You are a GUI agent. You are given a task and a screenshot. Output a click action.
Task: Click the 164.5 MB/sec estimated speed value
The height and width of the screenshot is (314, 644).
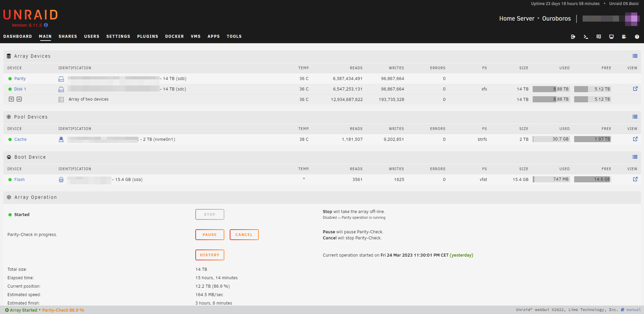(x=209, y=295)
